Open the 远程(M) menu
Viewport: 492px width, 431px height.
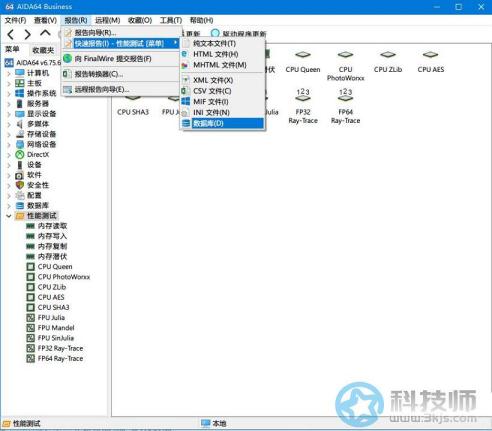coord(107,20)
